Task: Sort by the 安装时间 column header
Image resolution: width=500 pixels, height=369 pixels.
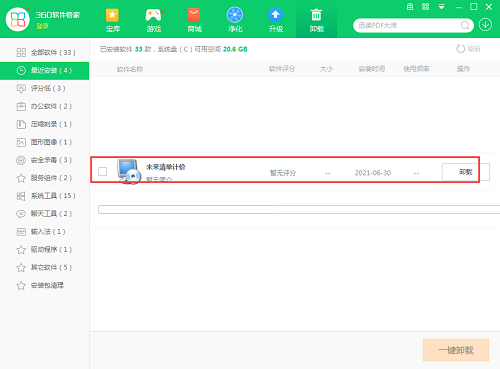Action: pos(372,69)
